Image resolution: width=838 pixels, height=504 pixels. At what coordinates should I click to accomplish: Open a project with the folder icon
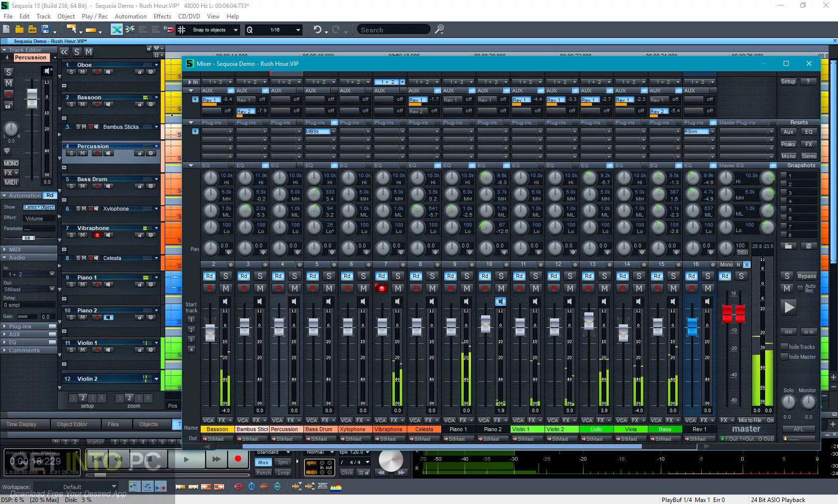pyautogui.click(x=19, y=29)
